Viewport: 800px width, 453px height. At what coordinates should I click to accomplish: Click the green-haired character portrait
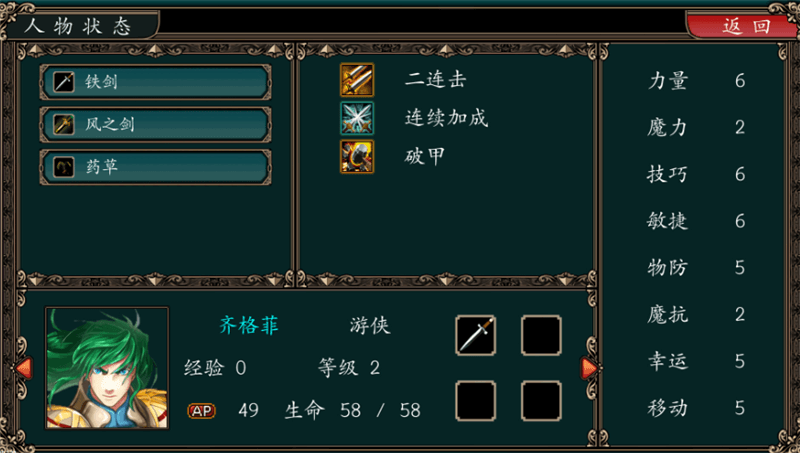tap(107, 368)
